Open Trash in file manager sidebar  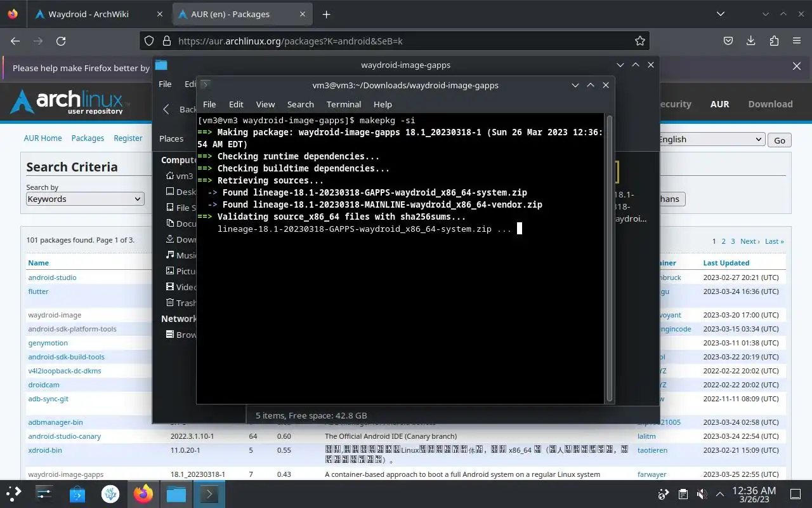click(181, 303)
